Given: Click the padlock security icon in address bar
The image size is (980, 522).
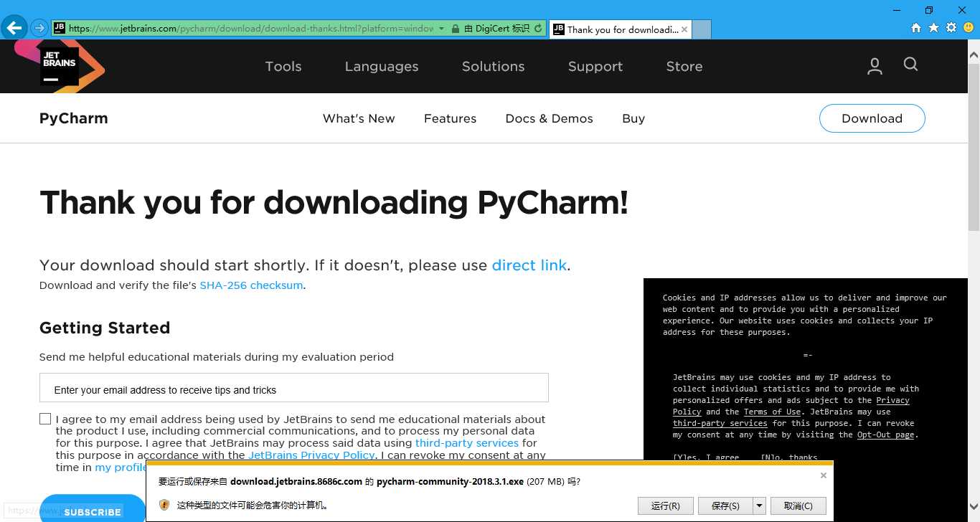Looking at the screenshot, I should (x=455, y=29).
